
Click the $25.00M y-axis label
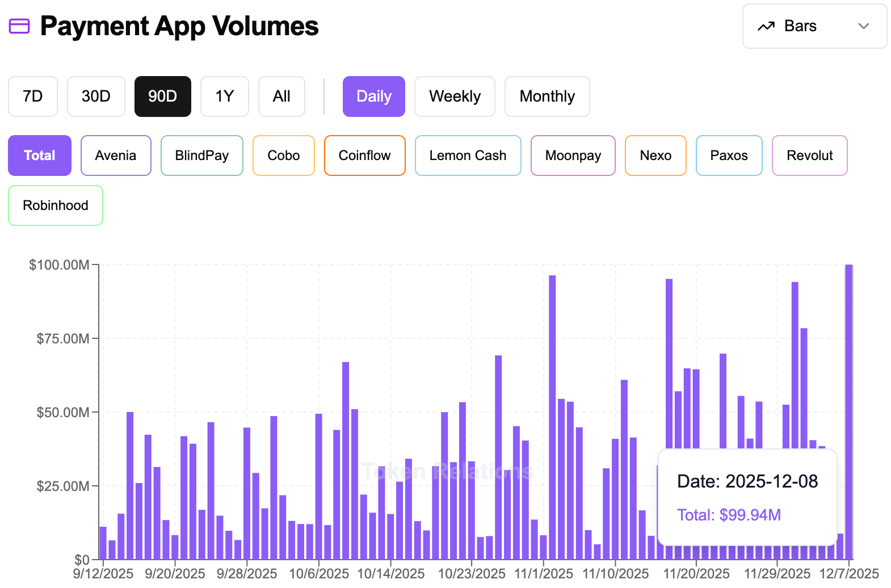click(x=63, y=486)
